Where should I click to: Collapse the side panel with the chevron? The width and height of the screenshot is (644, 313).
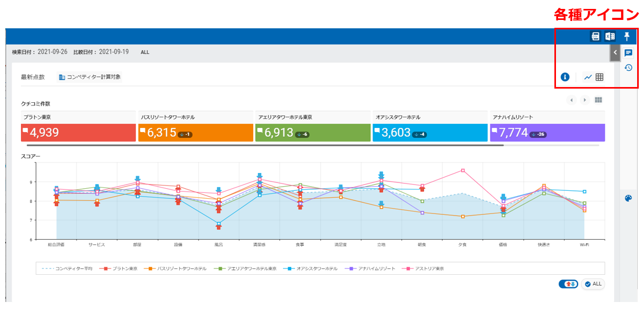click(615, 52)
